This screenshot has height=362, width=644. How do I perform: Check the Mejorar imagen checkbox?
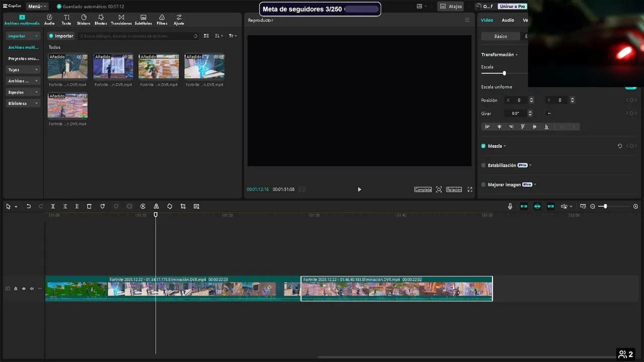[x=484, y=185]
